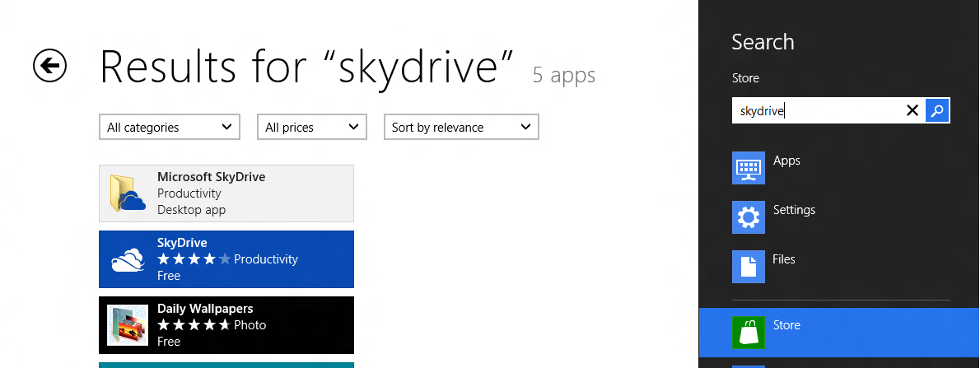Select the SkyDrive app title
The image size is (980, 368).
(182, 242)
